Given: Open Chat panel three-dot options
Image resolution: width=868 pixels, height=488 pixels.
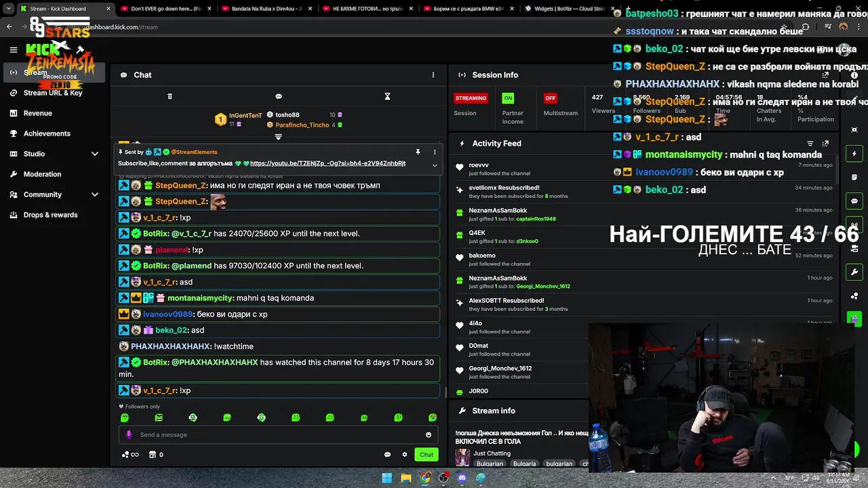Looking at the screenshot, I should (433, 75).
